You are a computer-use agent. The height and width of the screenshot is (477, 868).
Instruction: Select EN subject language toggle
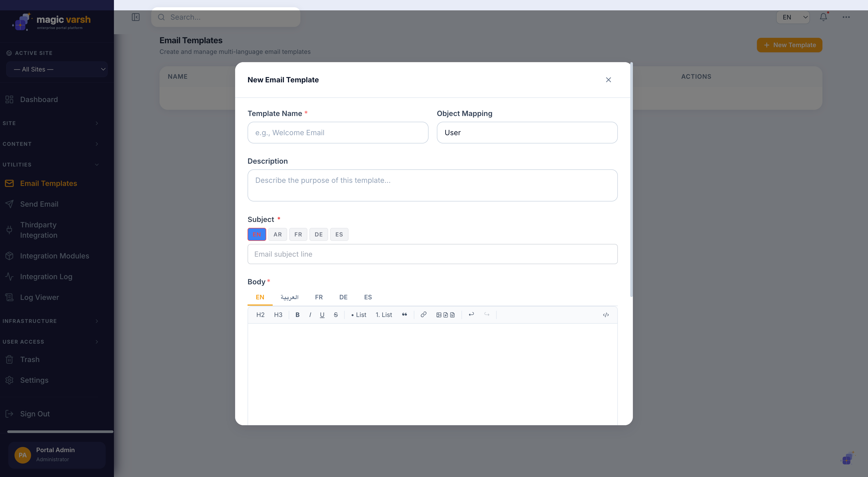tap(257, 234)
